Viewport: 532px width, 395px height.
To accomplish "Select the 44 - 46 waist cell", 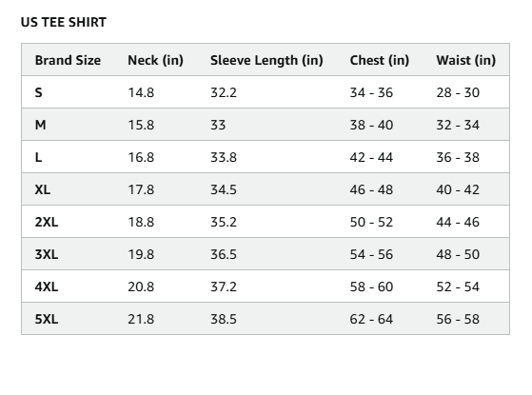I will point(458,223).
